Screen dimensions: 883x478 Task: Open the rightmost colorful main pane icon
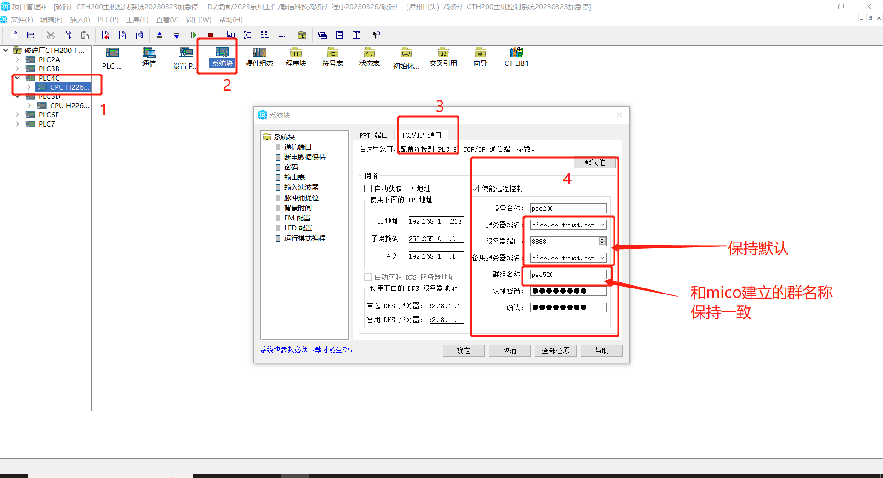click(516, 57)
